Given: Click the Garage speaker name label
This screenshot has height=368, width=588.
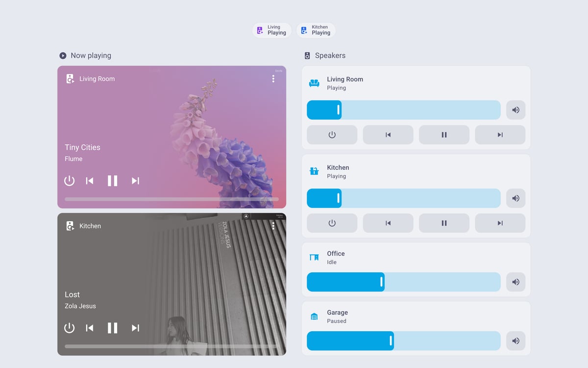Looking at the screenshot, I should coord(337,313).
